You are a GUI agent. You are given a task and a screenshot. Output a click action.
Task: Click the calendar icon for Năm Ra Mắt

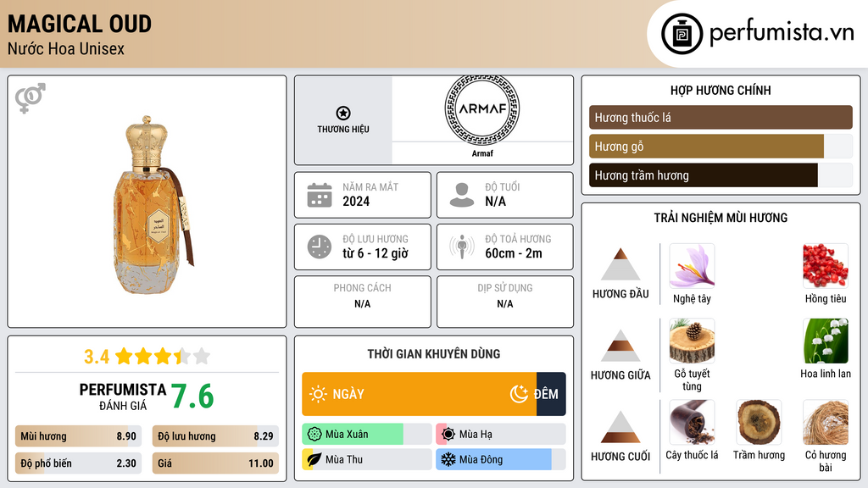pyautogui.click(x=320, y=195)
